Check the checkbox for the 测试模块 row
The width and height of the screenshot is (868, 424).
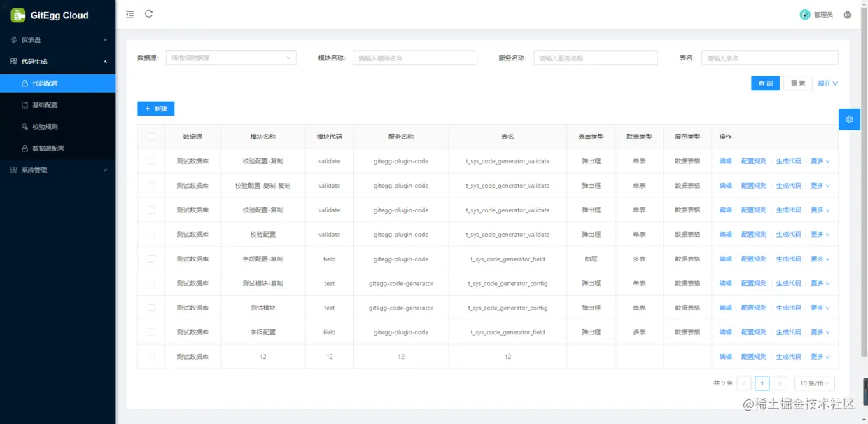(151, 307)
